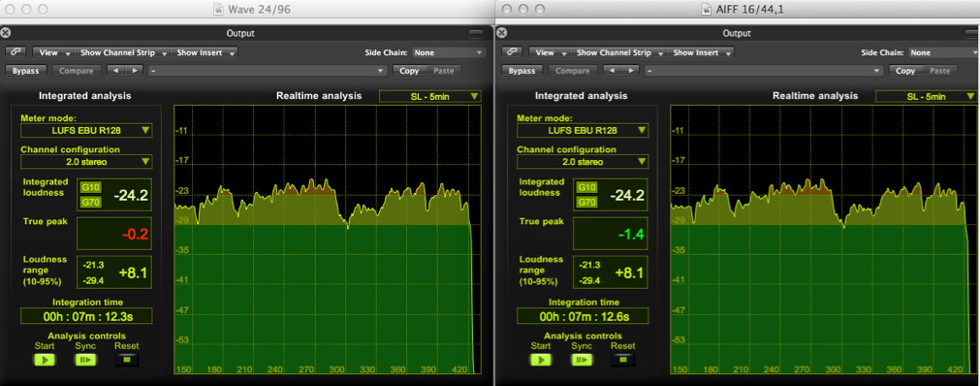
Task: Reset analysis in the AIFF 16/44,1 window
Action: [623, 360]
